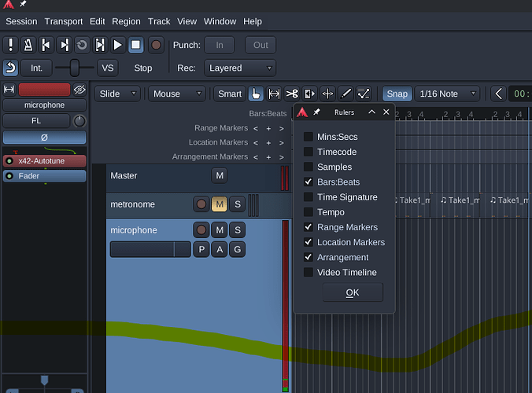Screen dimensions: 532x393
Task: Click OK in Rulers dialog
Action: tap(353, 292)
